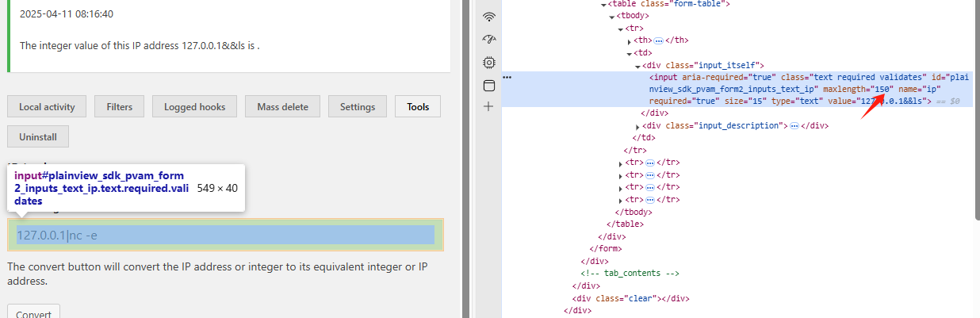Open the Network conditions wifi icon
This screenshot has height=318, width=980.
tap(488, 17)
